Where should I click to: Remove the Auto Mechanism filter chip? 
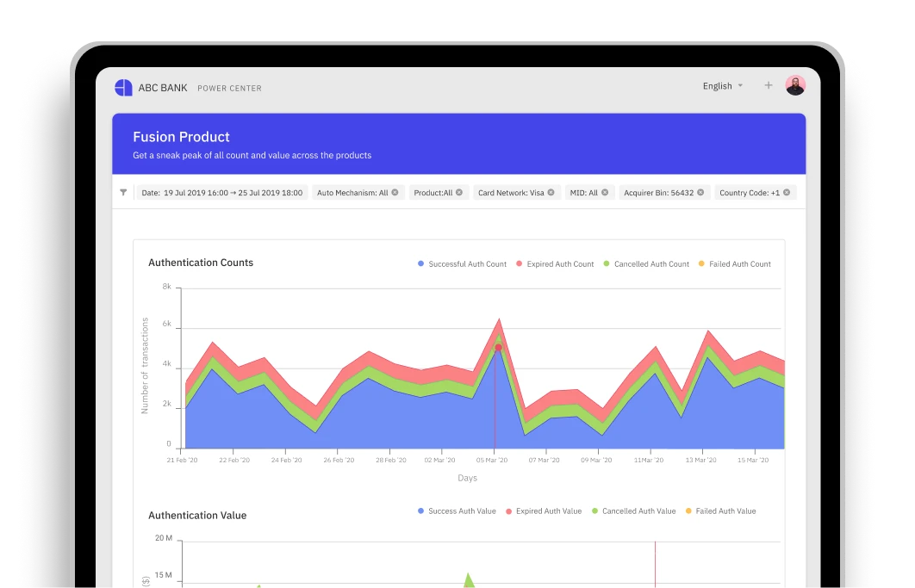click(395, 193)
